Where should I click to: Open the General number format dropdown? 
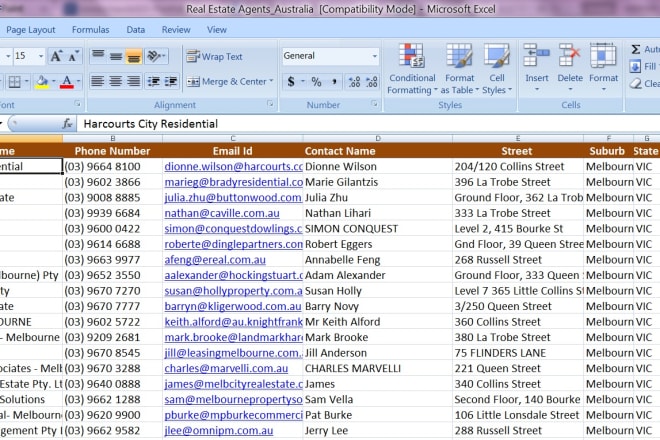click(x=374, y=56)
